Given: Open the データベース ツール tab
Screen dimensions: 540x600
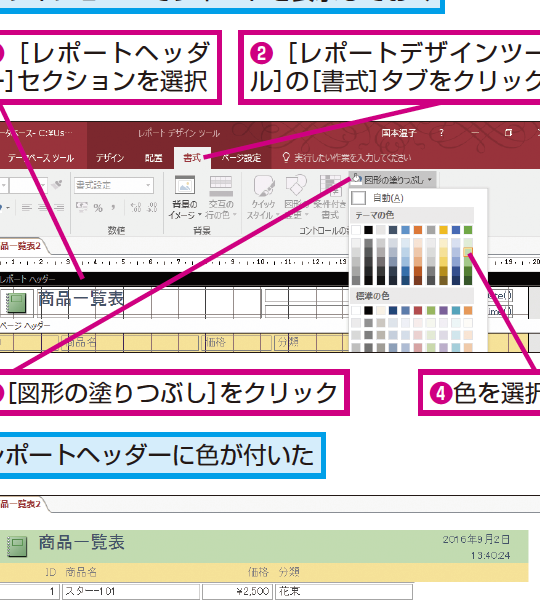Looking at the screenshot, I should [41, 158].
